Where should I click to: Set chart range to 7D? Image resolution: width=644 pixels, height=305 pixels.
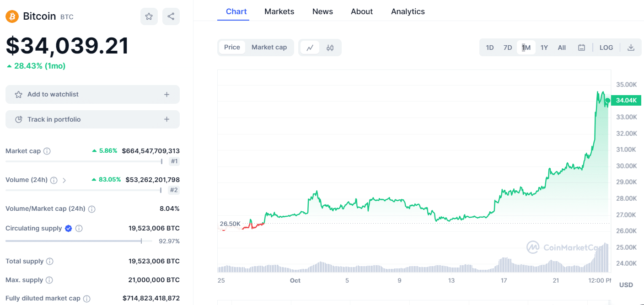pyautogui.click(x=507, y=48)
